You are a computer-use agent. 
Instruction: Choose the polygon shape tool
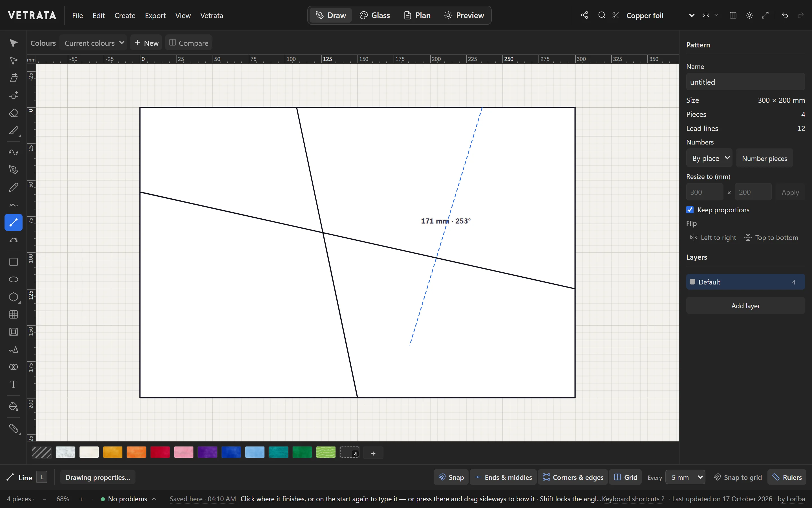tap(14, 297)
